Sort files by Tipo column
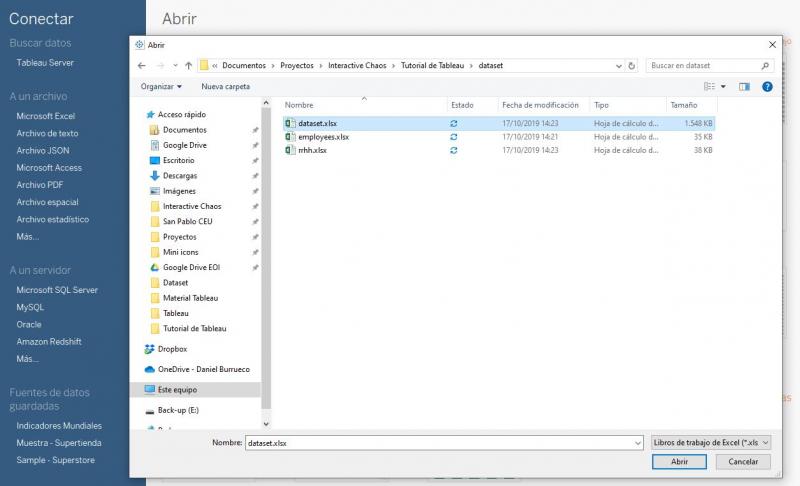 pos(602,105)
